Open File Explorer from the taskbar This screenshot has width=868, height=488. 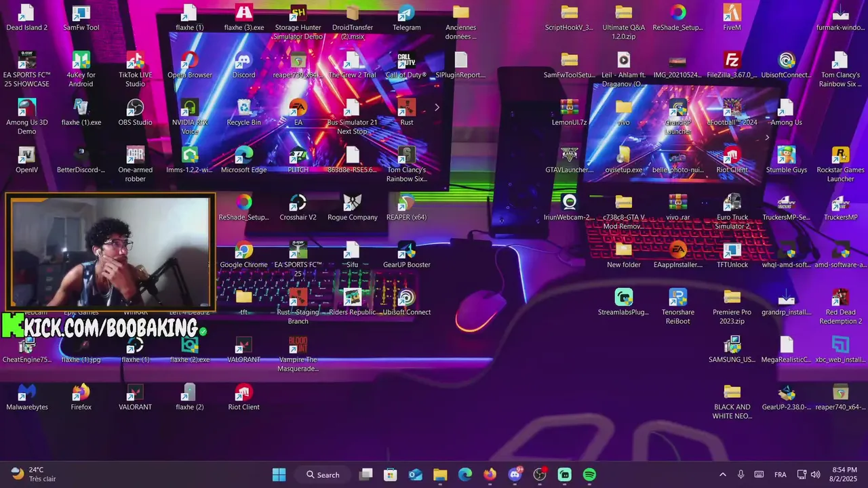point(440,474)
